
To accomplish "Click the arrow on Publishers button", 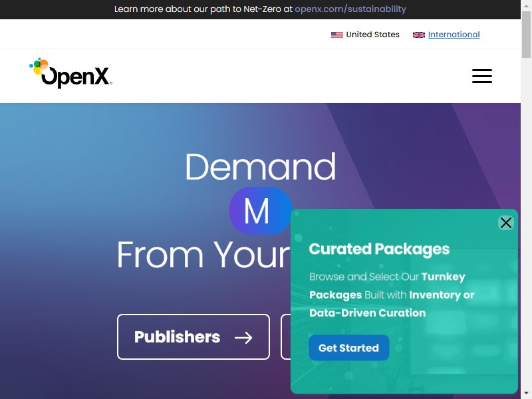I will (x=243, y=338).
